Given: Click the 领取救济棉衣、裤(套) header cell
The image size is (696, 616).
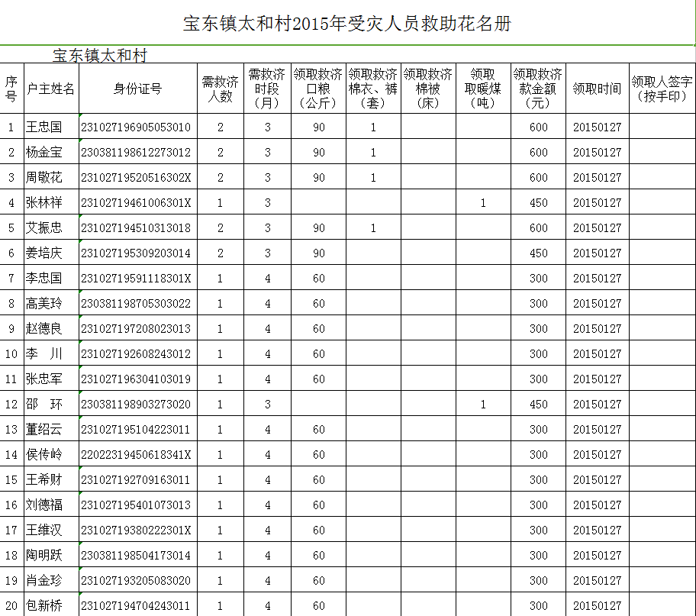Looking at the screenshot, I should click(x=373, y=89).
